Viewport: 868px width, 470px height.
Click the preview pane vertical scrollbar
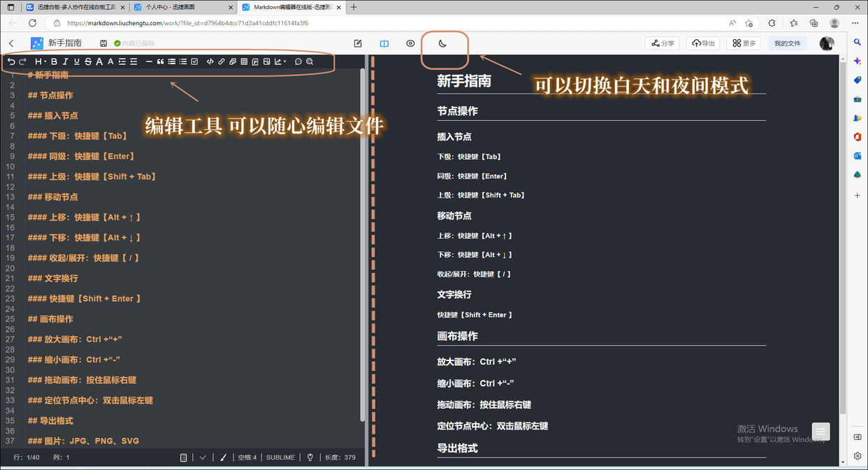click(x=843, y=237)
